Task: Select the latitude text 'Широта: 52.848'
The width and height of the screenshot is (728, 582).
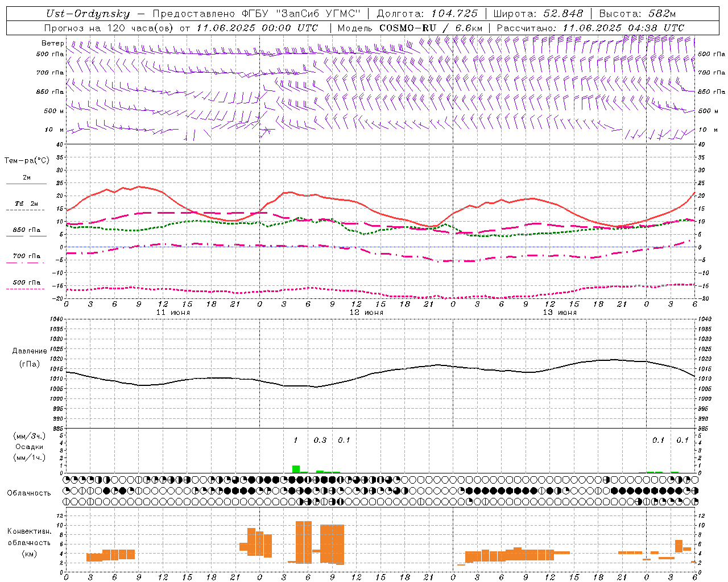Action: 538,14
